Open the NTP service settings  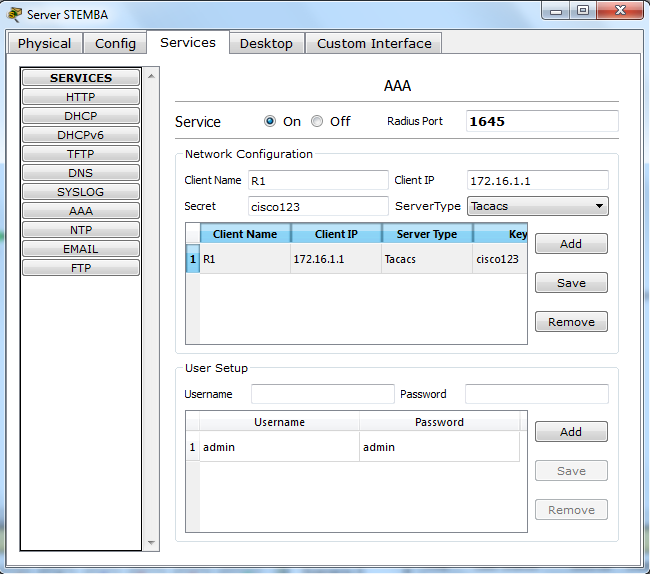tap(81, 230)
